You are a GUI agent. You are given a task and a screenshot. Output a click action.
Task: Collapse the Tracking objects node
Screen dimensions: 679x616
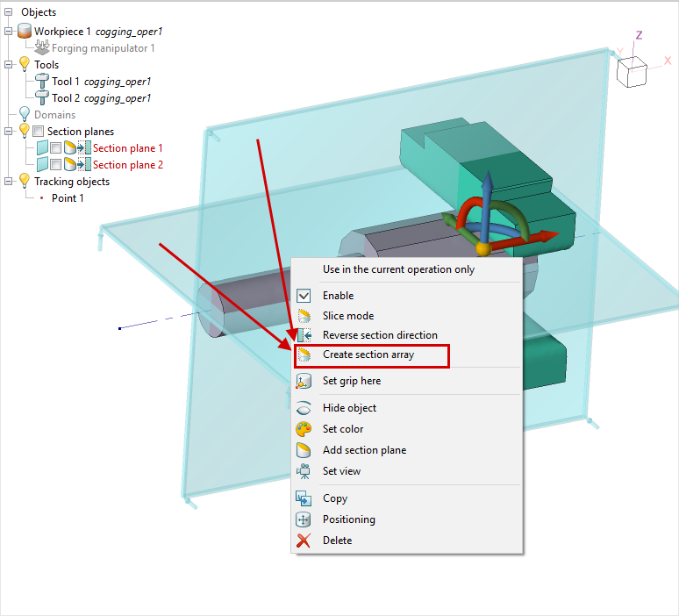point(9,182)
